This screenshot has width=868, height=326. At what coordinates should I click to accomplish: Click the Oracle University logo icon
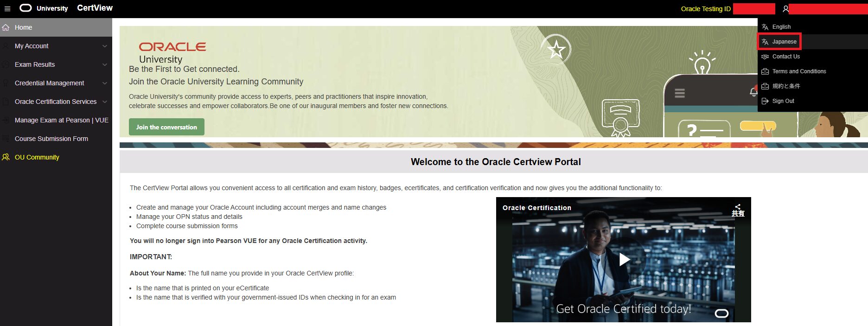26,8
